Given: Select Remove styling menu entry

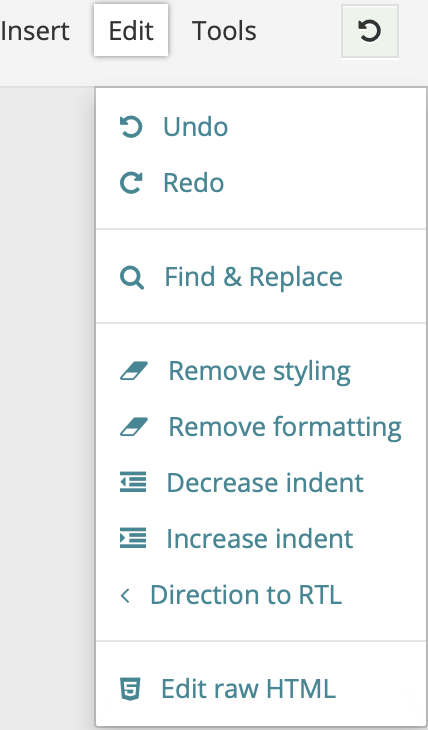Looking at the screenshot, I should click(x=261, y=371).
